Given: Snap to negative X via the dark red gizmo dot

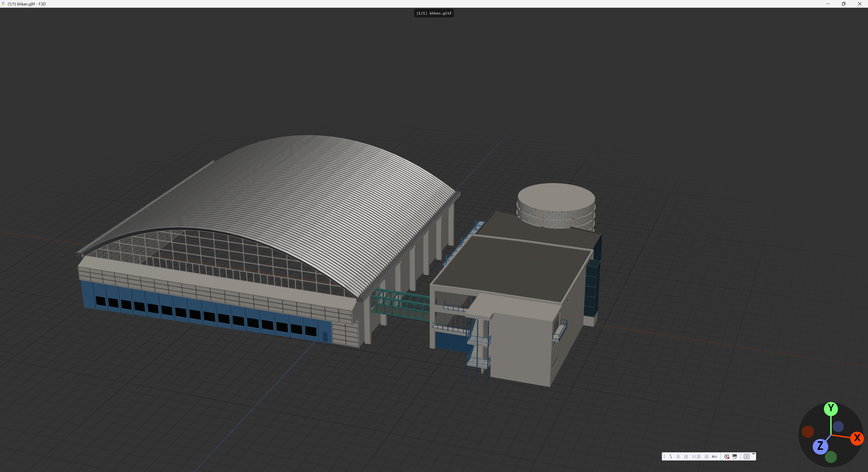Looking at the screenshot, I should pyautogui.click(x=808, y=432).
